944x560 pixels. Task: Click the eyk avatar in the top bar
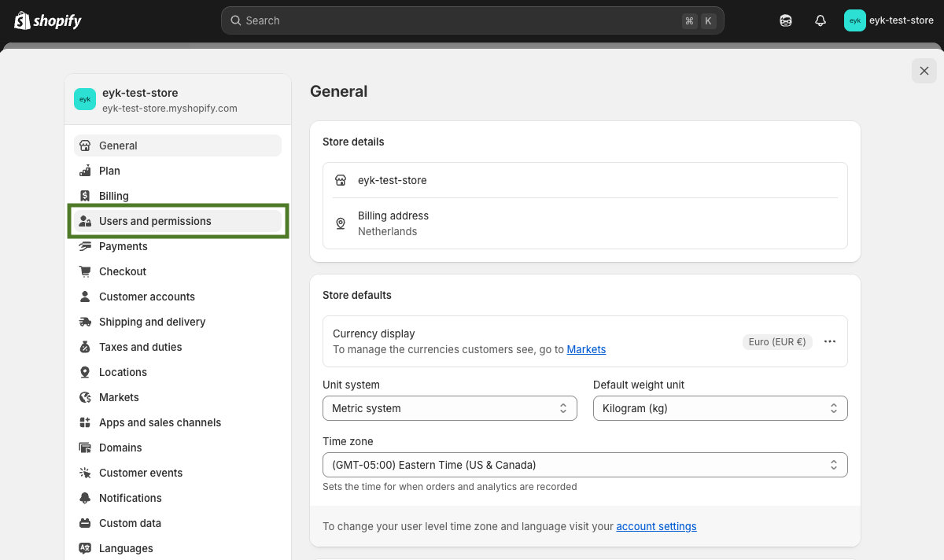pyautogui.click(x=855, y=20)
